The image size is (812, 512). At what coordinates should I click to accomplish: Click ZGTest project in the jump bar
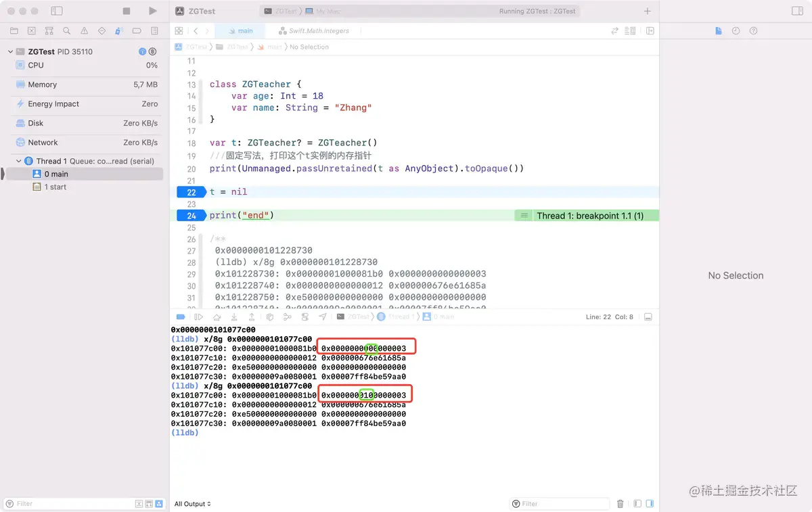(191, 47)
